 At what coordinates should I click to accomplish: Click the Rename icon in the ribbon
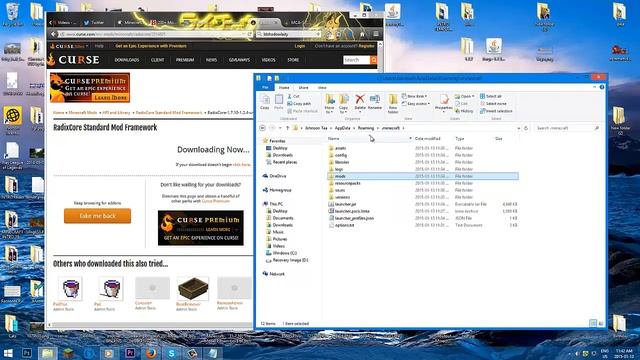(x=375, y=102)
